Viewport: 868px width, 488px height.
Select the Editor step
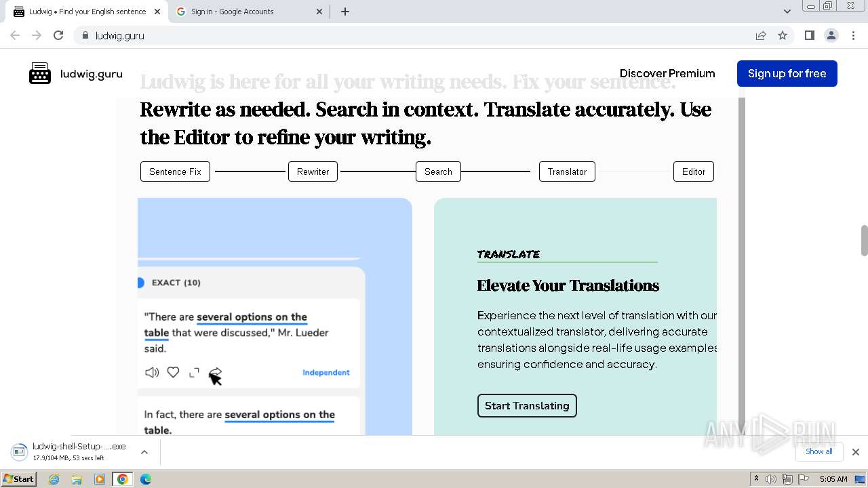pos(694,171)
